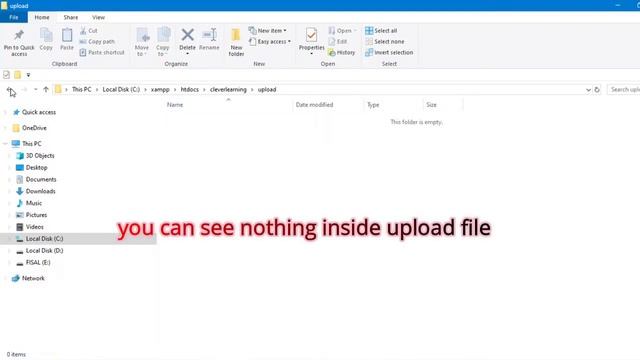The width and height of the screenshot is (640, 360).
Task: Open recent locations dropdown arrow
Action: click(x=36, y=89)
